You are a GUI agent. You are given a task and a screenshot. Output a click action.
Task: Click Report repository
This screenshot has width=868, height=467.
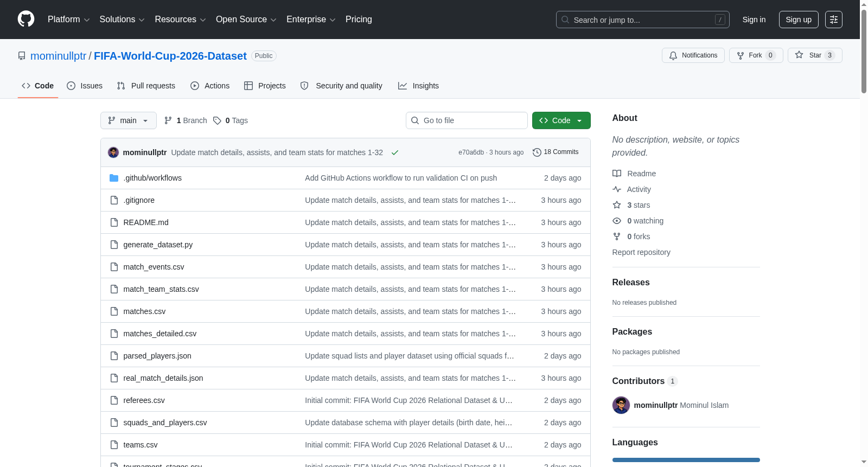point(641,252)
